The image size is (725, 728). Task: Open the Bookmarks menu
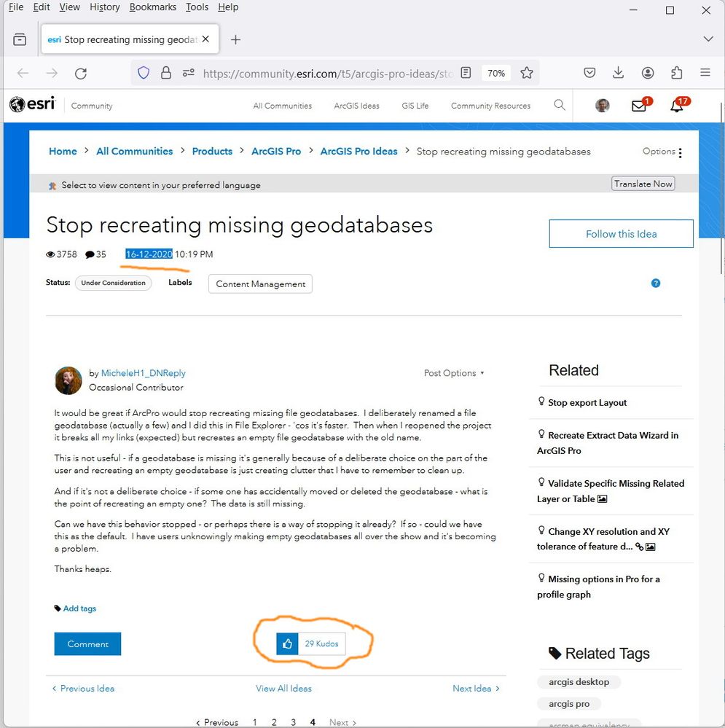point(153,7)
